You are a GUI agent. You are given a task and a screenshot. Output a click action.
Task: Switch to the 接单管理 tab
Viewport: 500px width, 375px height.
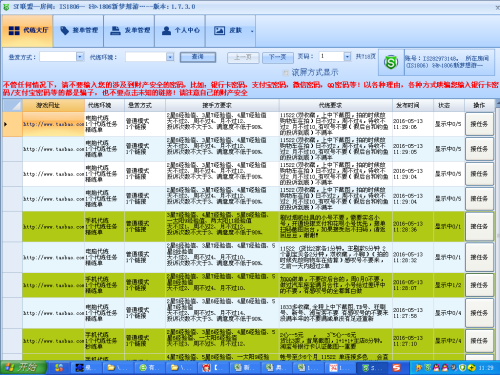pos(78,31)
